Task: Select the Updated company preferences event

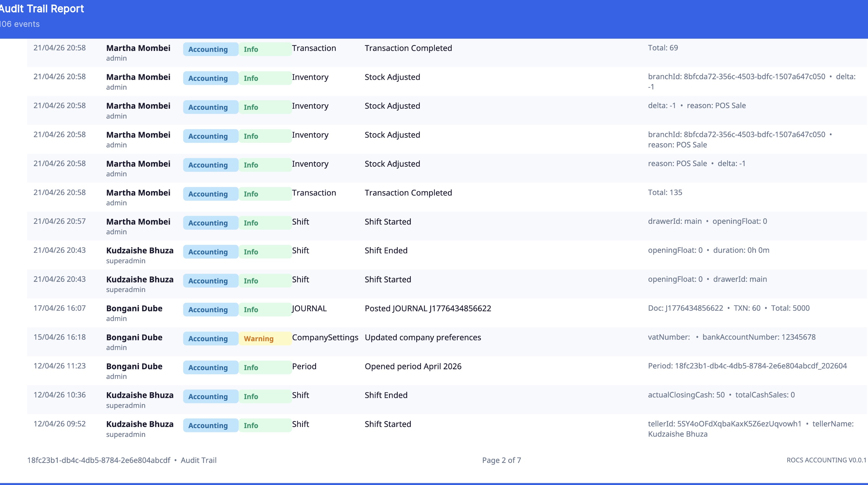Action: (x=423, y=337)
